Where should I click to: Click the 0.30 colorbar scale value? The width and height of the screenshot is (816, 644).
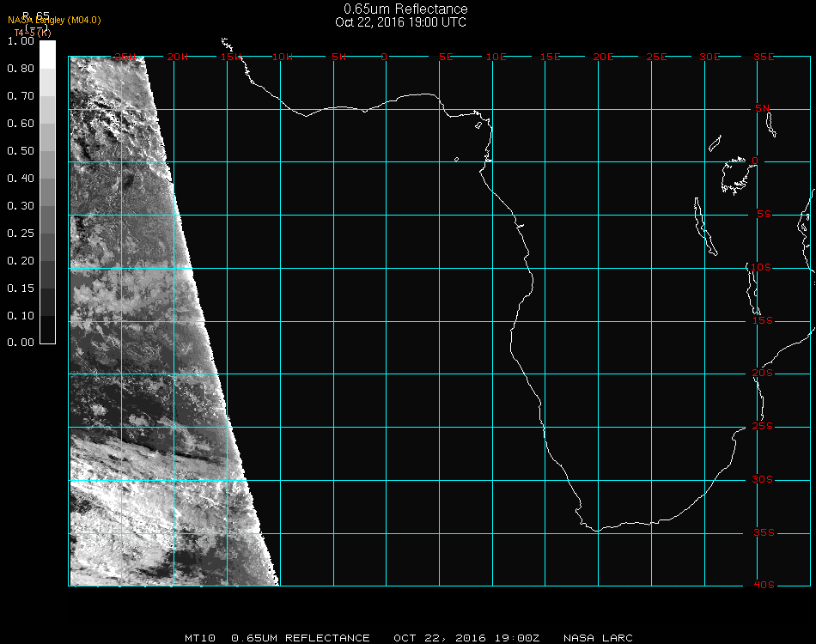coord(21,207)
